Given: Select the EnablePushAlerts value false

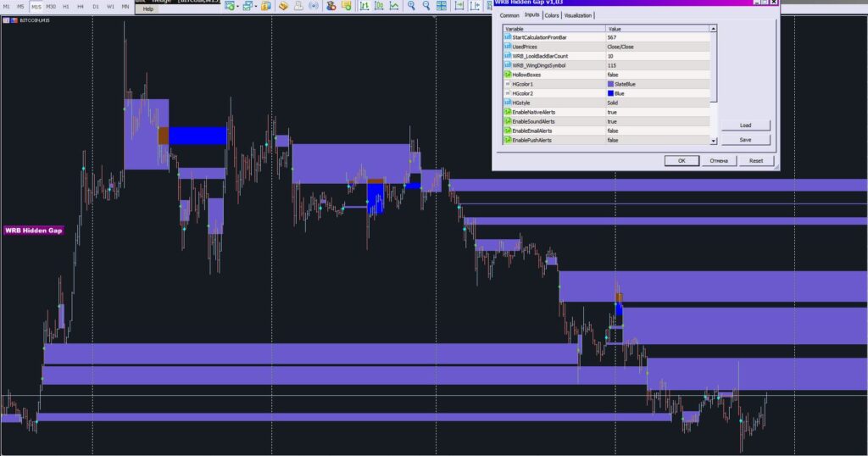Looking at the screenshot, I should click(613, 140).
